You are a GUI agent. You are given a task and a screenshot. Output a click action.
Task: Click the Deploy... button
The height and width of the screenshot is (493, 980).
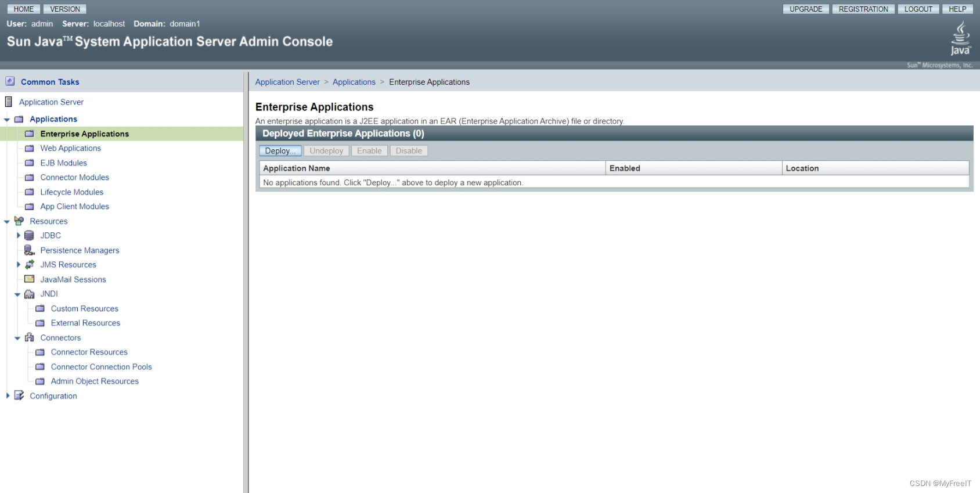(x=280, y=151)
